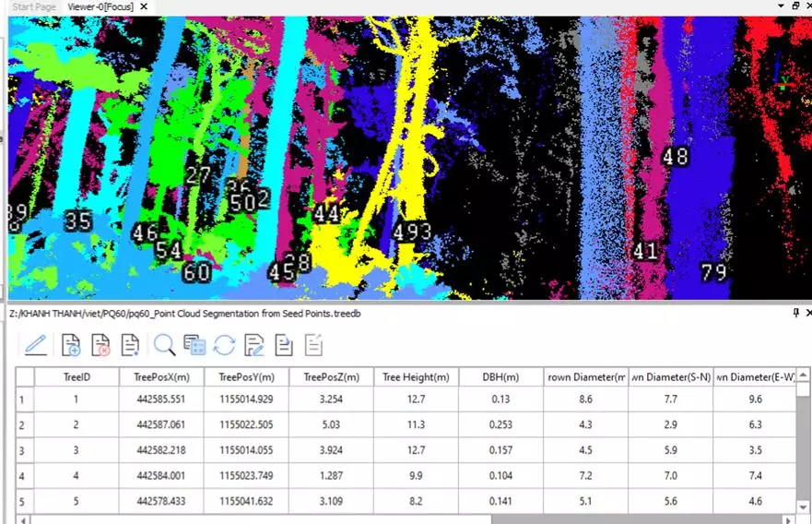Viewport: 812px width, 524px height.
Task: Click tree label 79 in point cloud
Action: coord(714,271)
